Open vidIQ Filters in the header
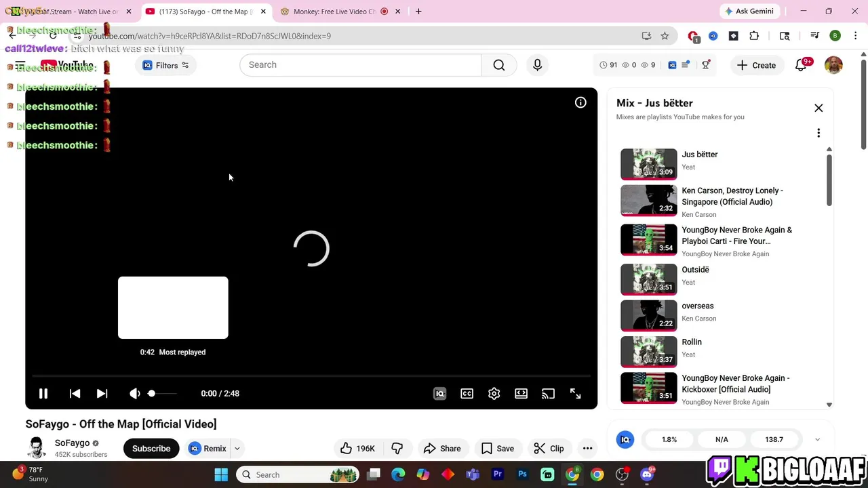Screen dimensions: 868x488 165,65
